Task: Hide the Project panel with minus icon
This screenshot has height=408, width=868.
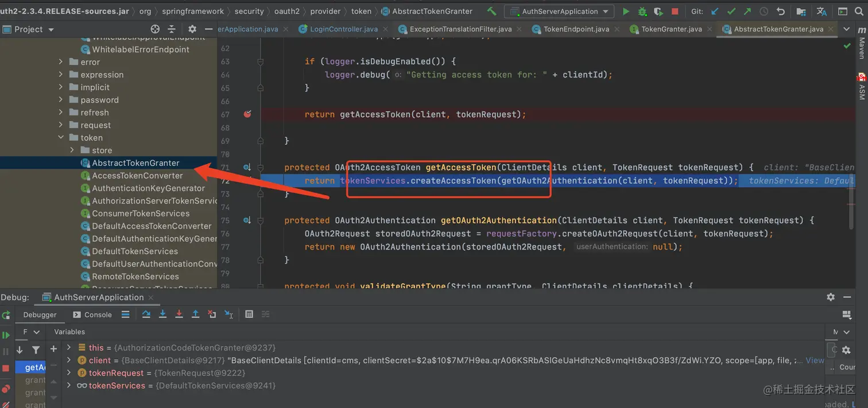Action: pyautogui.click(x=209, y=29)
